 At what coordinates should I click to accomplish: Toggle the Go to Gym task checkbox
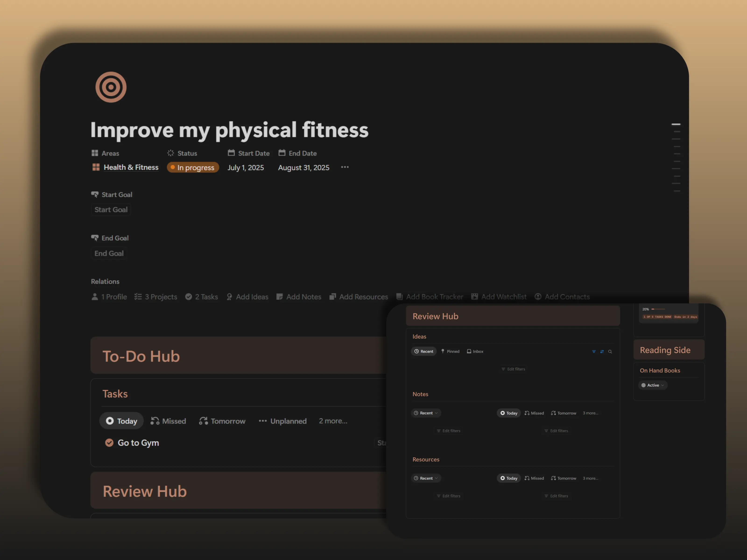click(x=109, y=443)
